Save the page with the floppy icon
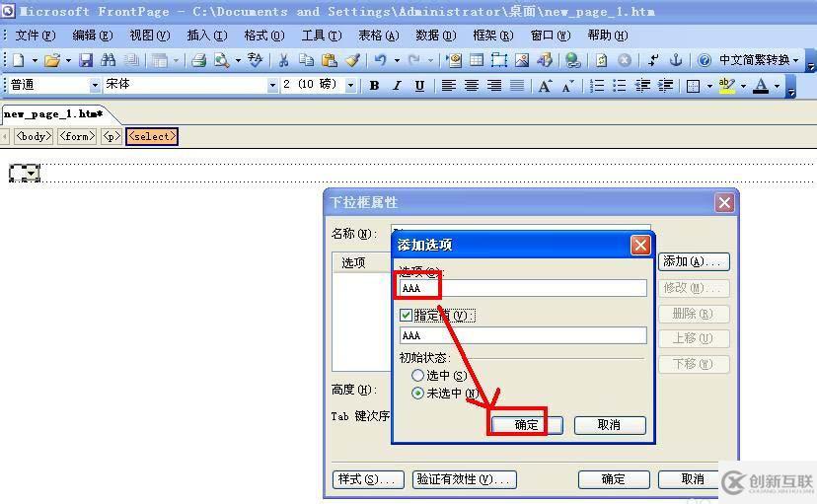Viewport: 817px width, 504px height. (x=86, y=60)
